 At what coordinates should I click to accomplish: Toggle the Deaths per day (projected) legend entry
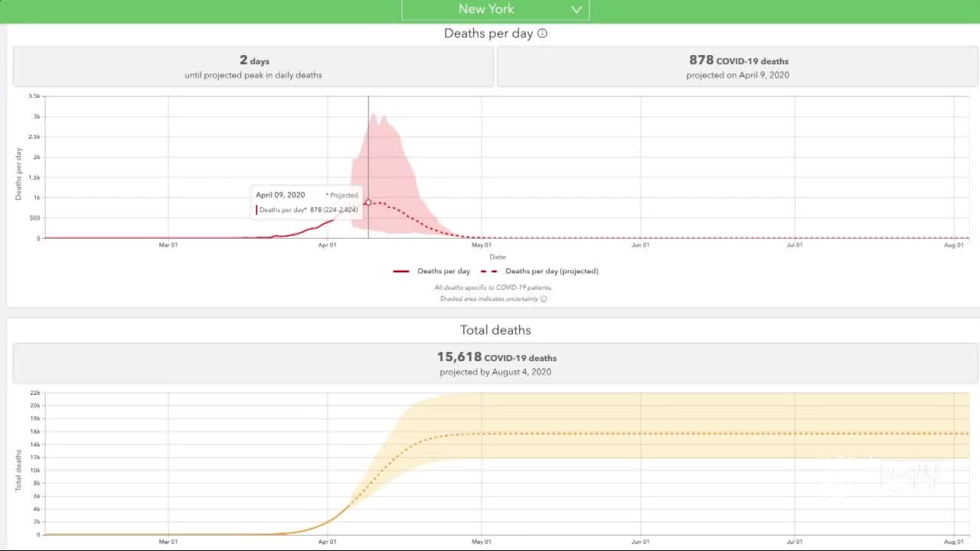click(540, 271)
